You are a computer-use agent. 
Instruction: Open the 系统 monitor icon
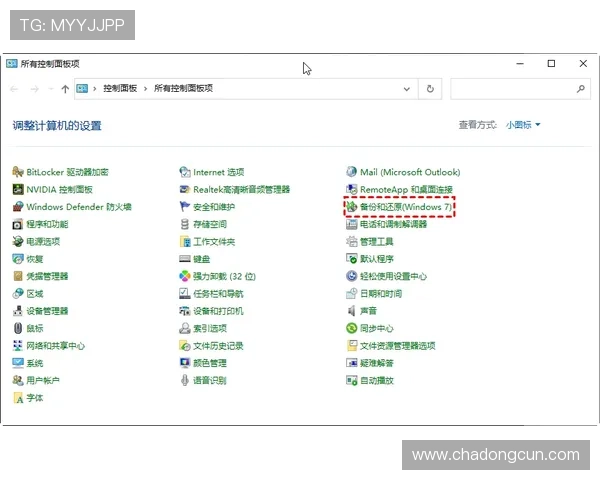point(18,363)
